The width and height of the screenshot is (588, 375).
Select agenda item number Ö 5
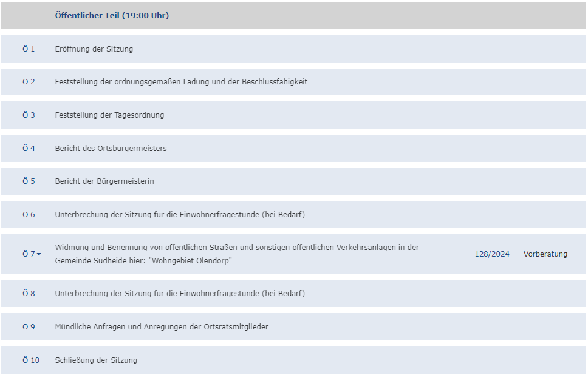[29, 181]
